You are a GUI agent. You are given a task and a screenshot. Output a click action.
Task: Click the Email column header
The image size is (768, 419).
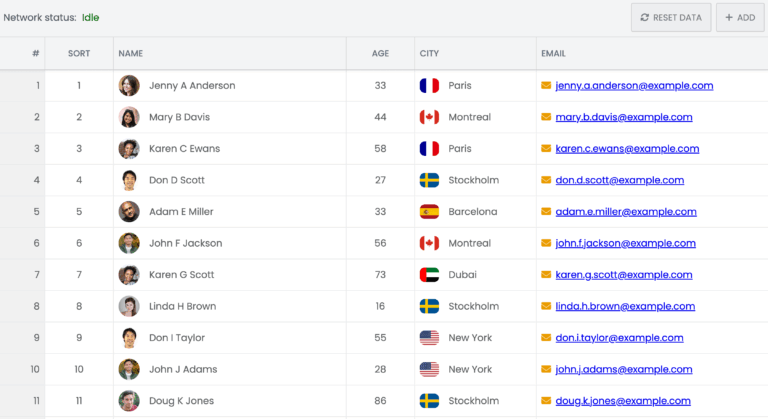pyautogui.click(x=553, y=54)
